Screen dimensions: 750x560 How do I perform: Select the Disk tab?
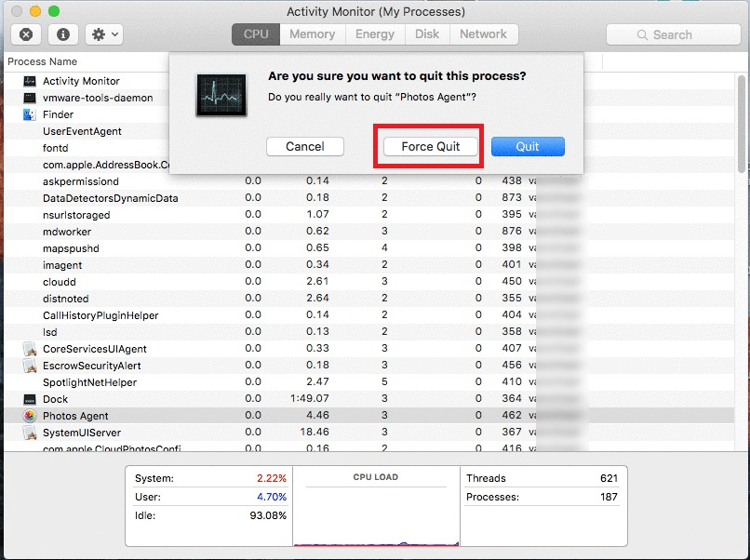[427, 34]
